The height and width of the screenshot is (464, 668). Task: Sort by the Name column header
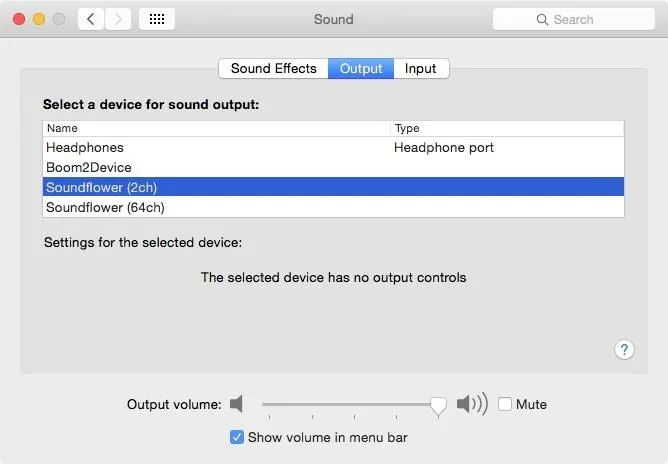point(216,128)
